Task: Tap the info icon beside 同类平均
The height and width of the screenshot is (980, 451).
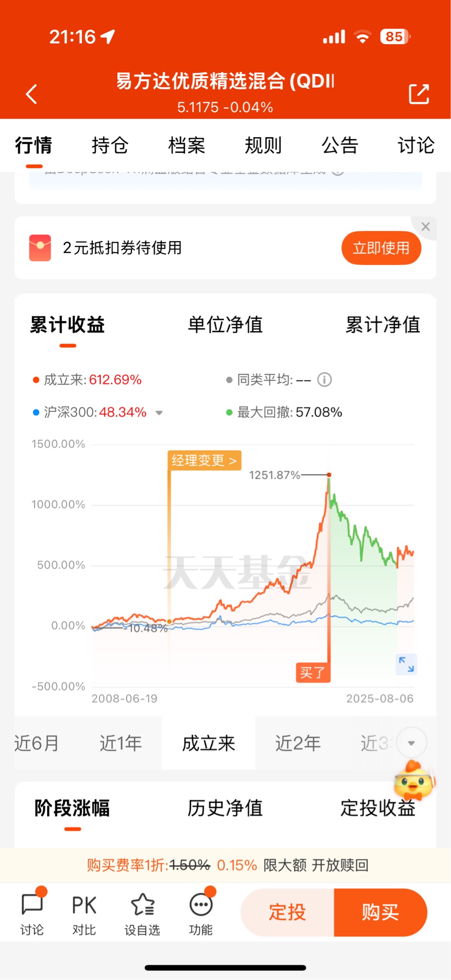Action: tap(325, 380)
